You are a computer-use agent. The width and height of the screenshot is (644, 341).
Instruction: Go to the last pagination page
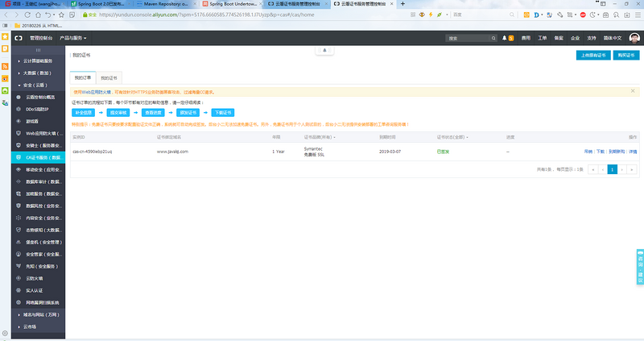(x=632, y=169)
